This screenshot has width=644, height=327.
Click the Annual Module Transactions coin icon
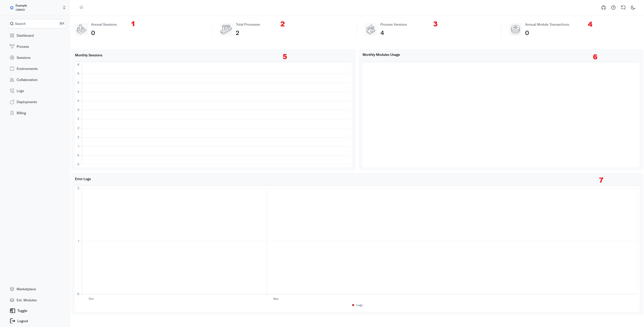515,29
